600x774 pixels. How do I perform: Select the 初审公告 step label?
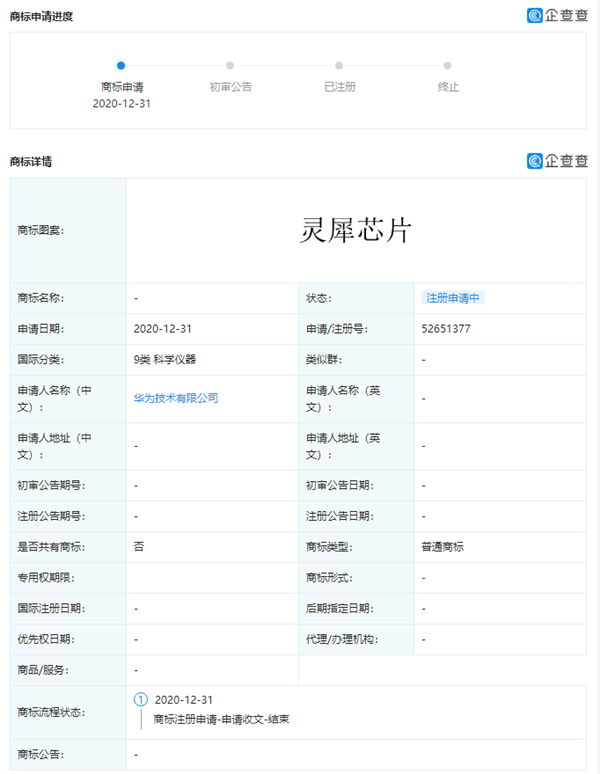click(230, 87)
